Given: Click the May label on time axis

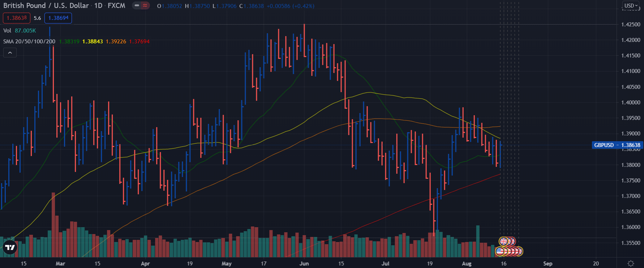Looking at the screenshot, I should [227, 264].
